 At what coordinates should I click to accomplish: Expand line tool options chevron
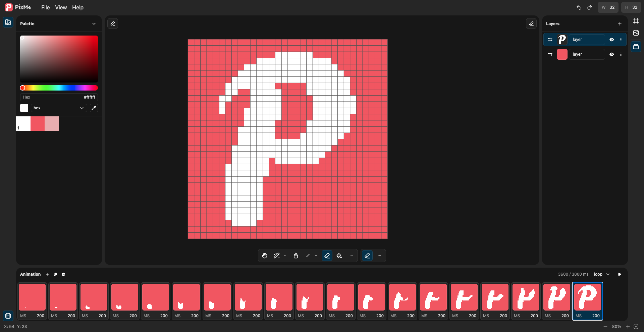[316, 256]
